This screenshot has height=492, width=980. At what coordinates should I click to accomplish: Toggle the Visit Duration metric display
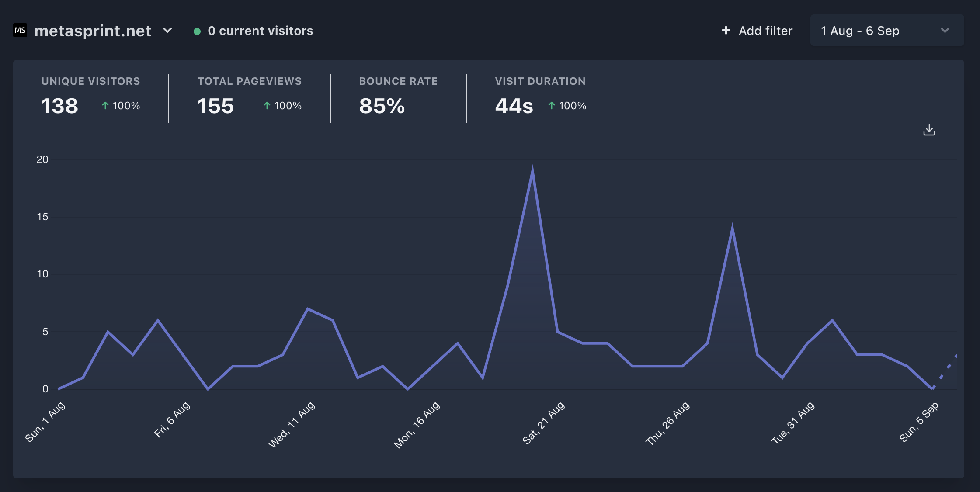pos(540,94)
